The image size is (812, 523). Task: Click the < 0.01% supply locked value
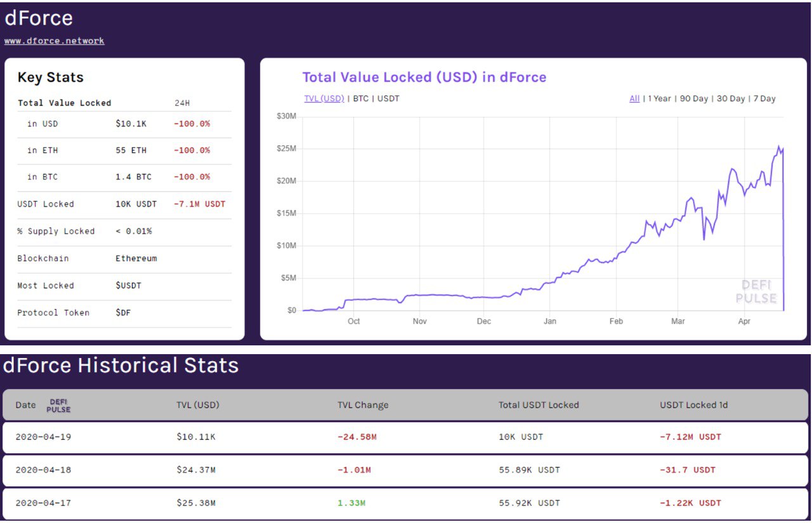[133, 231]
